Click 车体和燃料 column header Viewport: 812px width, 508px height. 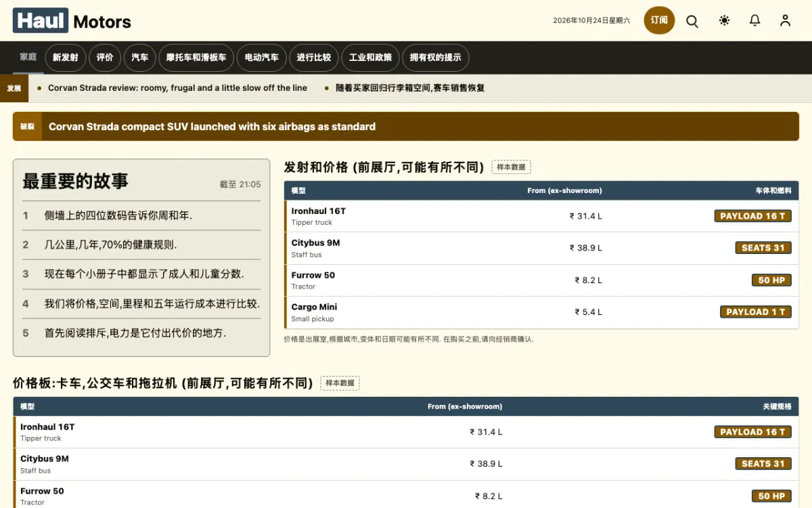773,191
